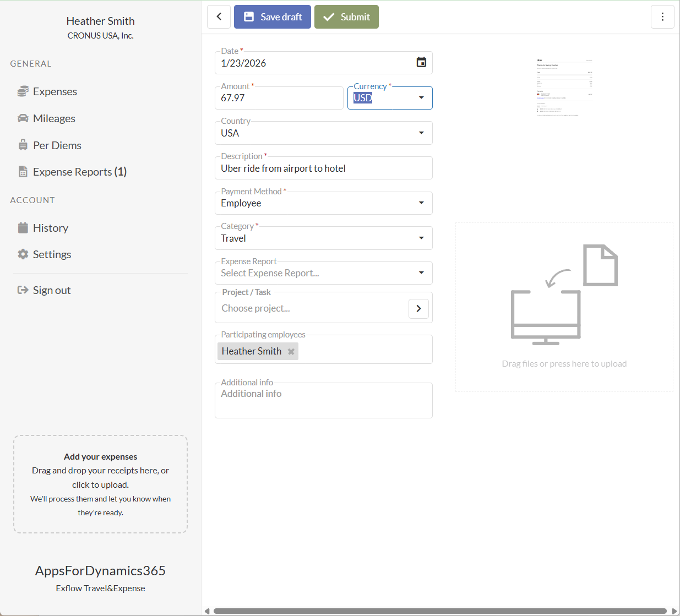Open Expense Reports in the sidebar
The height and width of the screenshot is (616, 680).
click(79, 172)
